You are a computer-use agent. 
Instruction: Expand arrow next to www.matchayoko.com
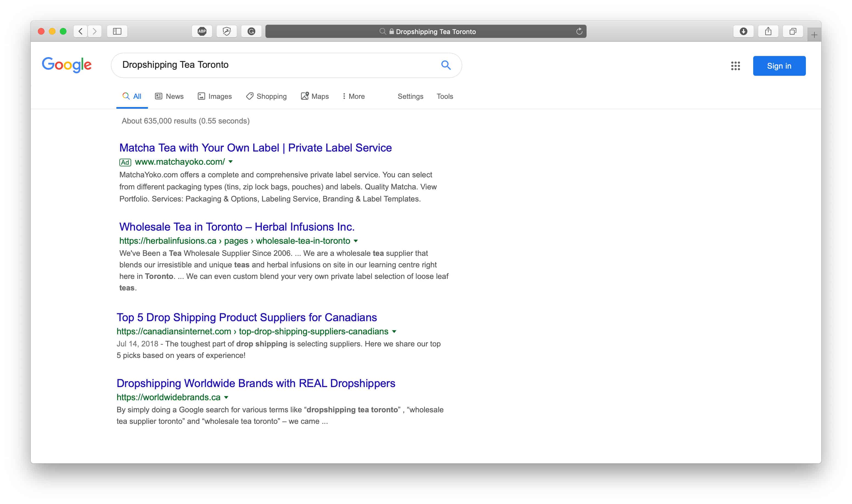click(231, 162)
